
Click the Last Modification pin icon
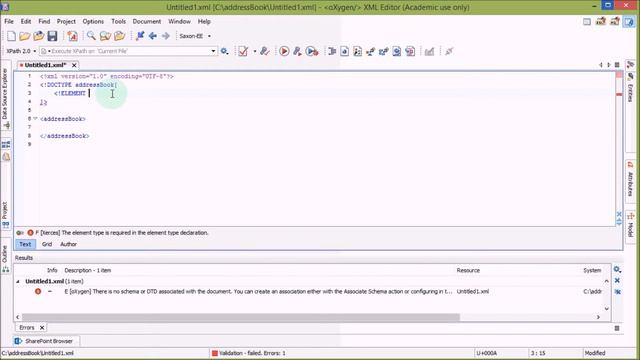click(x=140, y=36)
